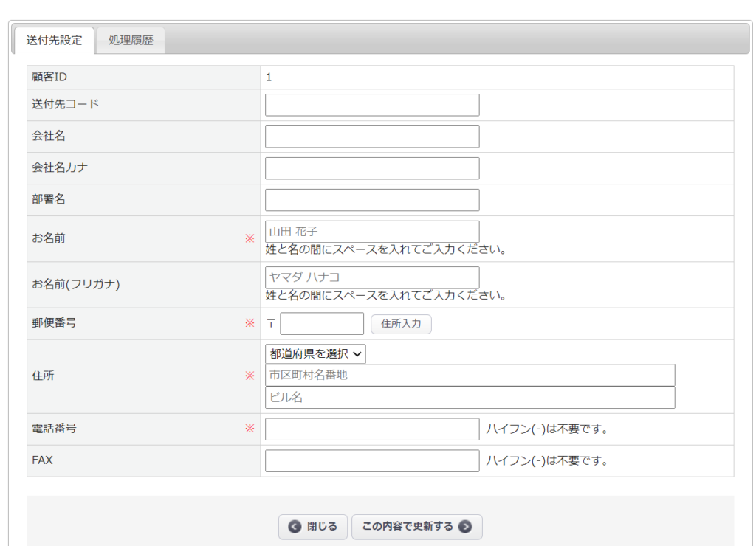Select the 電話番号 input field
Screen dimensions: 756x546
click(372, 429)
